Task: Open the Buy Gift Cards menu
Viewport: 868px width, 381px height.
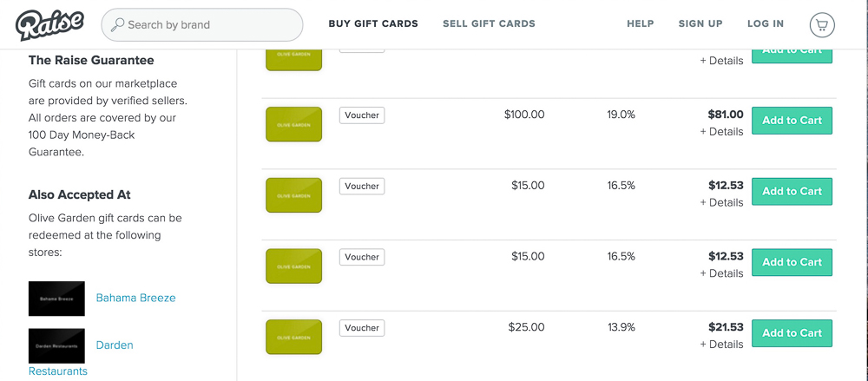Action: point(373,24)
